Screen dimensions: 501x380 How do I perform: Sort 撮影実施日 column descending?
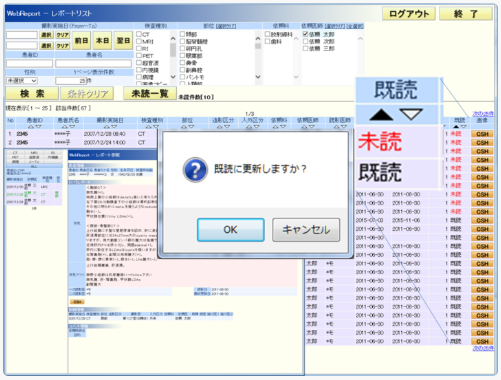point(114,127)
